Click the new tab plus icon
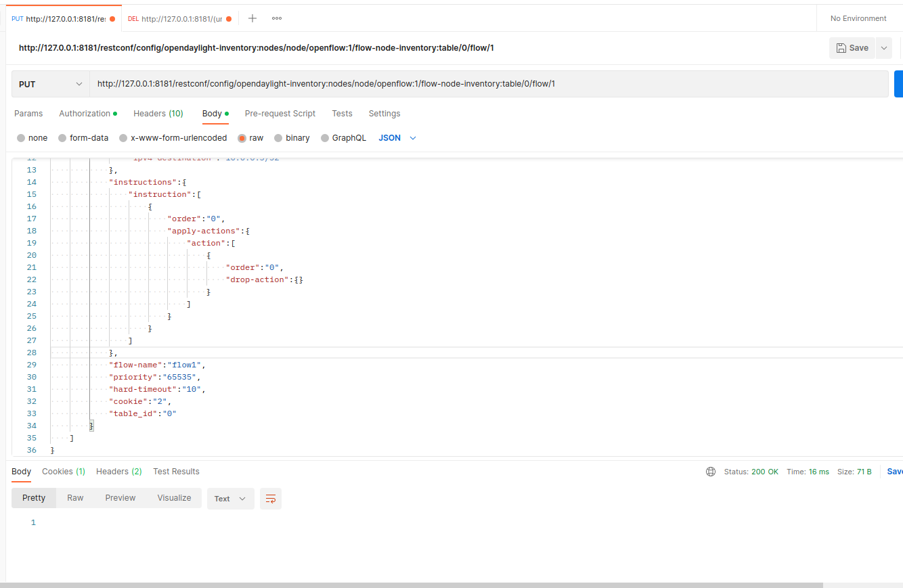The image size is (903, 588). pyautogui.click(x=252, y=18)
